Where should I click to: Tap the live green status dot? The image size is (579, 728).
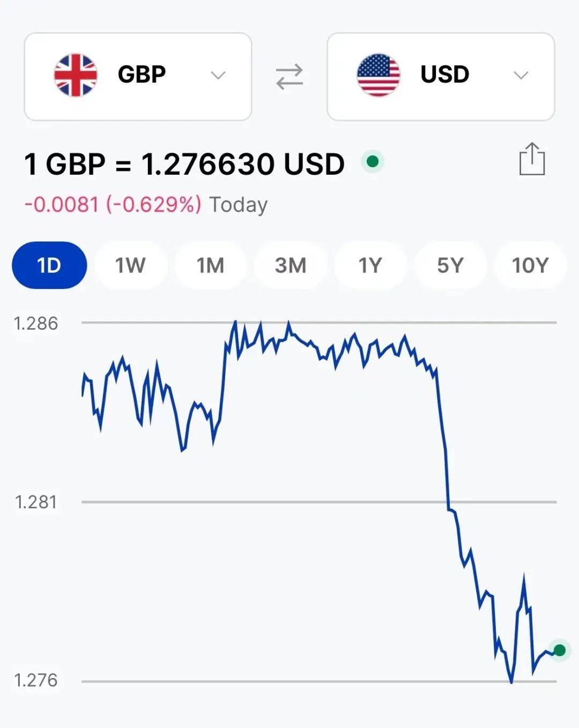pos(373,161)
